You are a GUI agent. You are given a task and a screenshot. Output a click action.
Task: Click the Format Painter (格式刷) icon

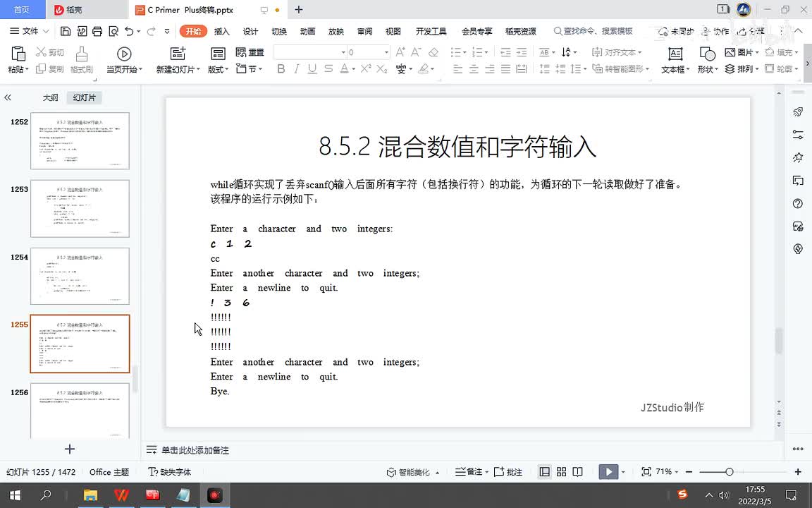tap(81, 54)
